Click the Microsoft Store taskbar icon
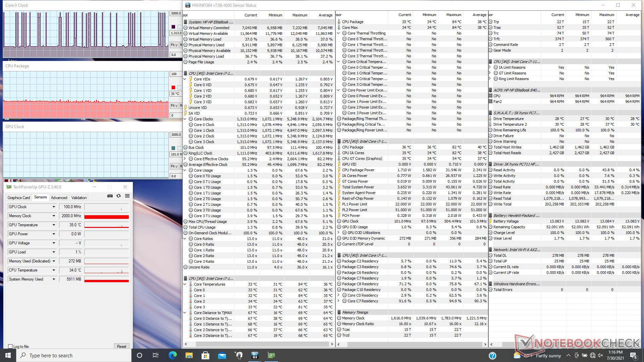This screenshot has height=362, width=644. (x=205, y=355)
